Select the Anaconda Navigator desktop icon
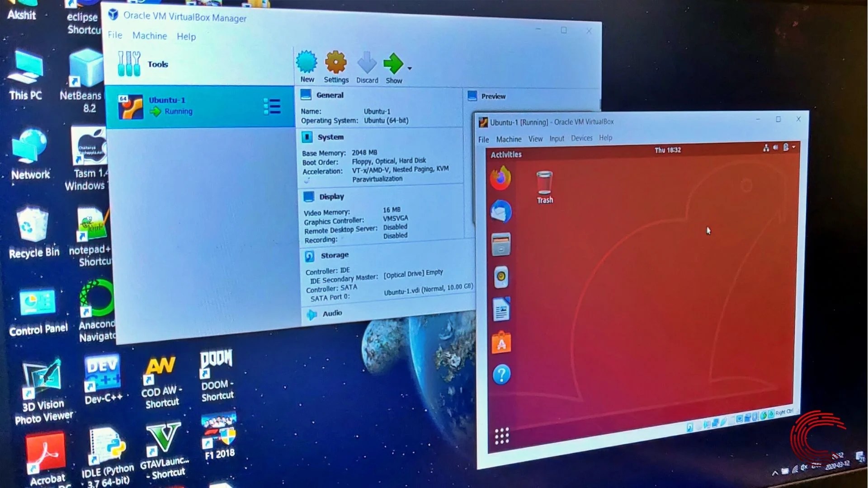Screen dimensions: 868x488 96,311
